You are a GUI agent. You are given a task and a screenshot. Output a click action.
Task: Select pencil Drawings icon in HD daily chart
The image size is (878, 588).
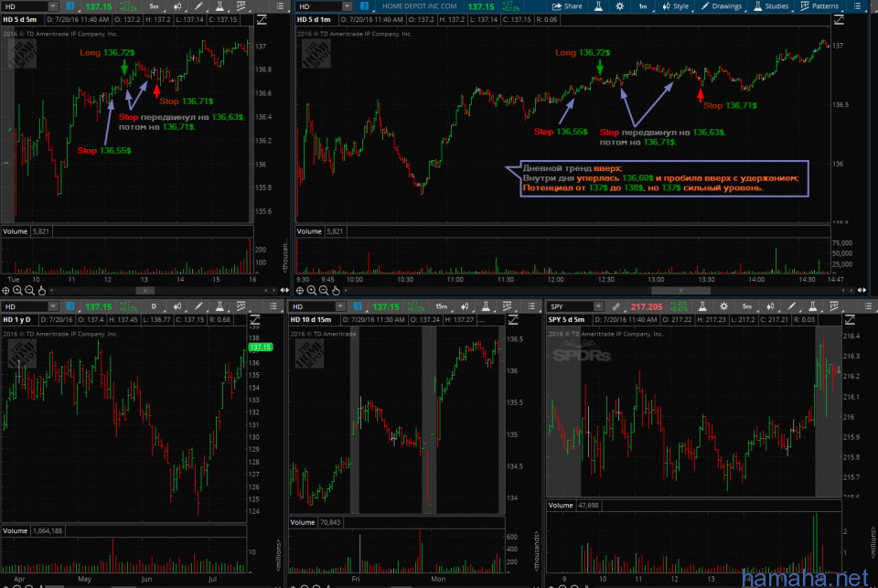[x=198, y=307]
